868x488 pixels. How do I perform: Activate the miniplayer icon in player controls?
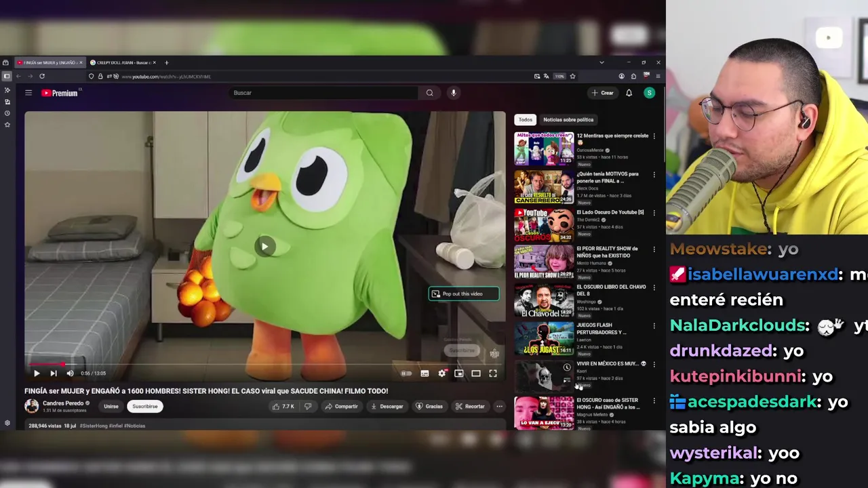click(459, 373)
